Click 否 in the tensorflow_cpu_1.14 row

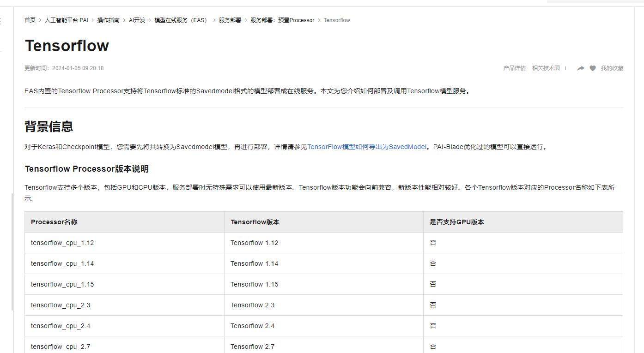(433, 263)
